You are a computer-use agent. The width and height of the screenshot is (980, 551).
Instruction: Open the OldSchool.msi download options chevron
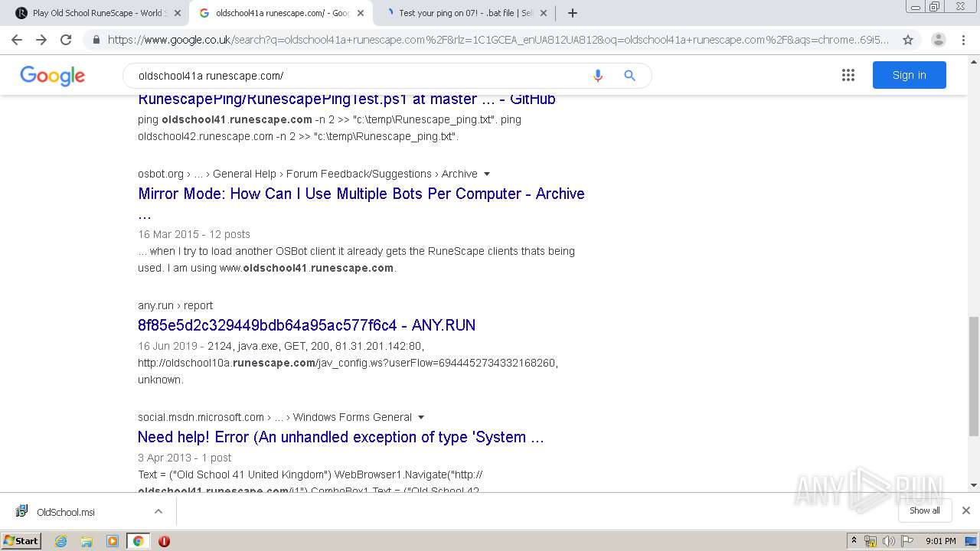tap(158, 511)
